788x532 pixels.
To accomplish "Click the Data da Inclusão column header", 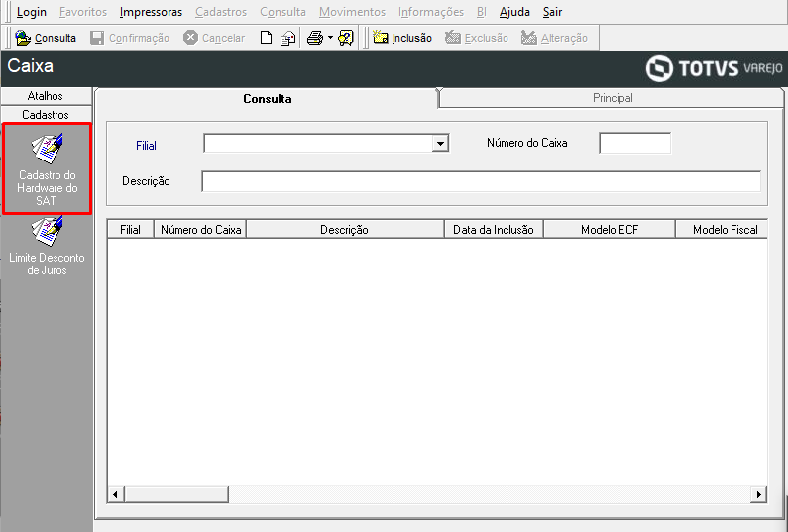I will 494,229.
